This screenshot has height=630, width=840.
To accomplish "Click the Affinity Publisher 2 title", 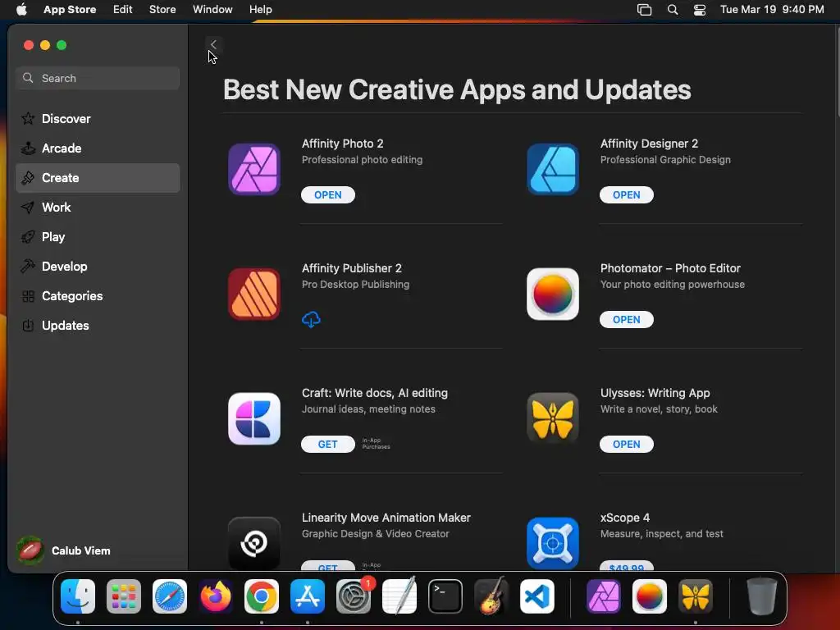I will click(x=351, y=268).
